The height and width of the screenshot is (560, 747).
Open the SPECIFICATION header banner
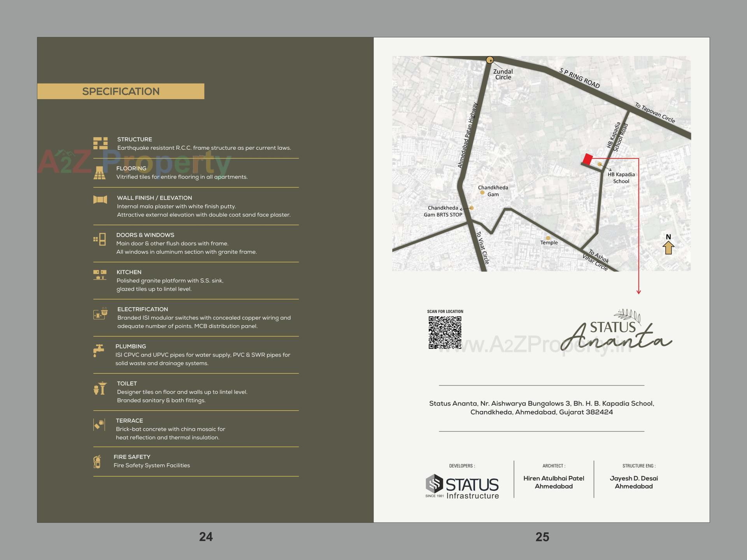point(121,91)
